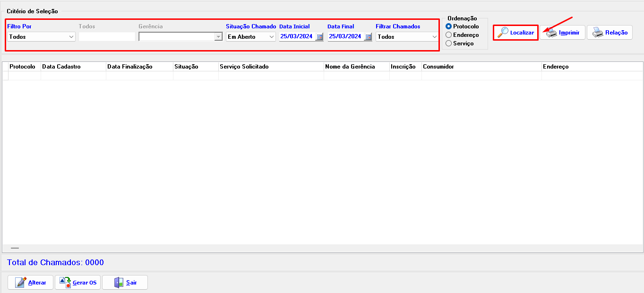Select the Protocolo ordering radio button

tap(448, 26)
